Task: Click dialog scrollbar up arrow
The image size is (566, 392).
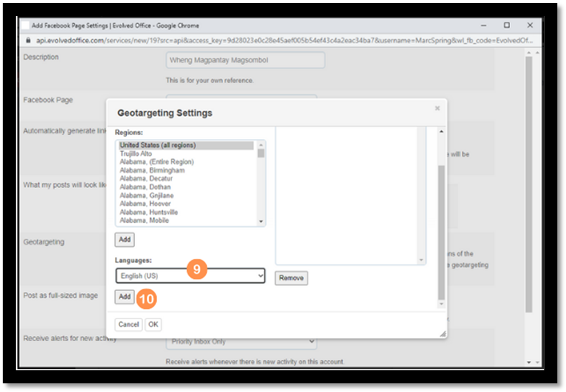Action: coord(441,132)
